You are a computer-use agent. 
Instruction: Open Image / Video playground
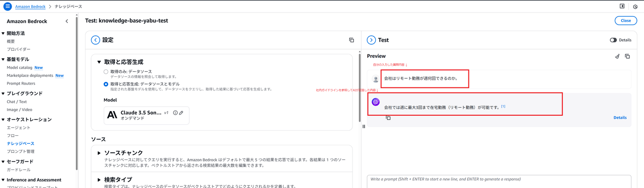point(19,110)
